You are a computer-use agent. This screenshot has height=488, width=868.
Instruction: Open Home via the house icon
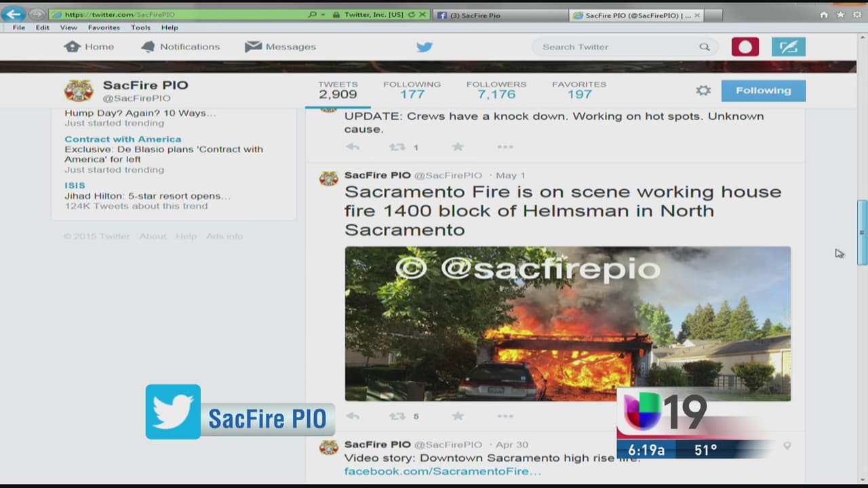tap(72, 46)
